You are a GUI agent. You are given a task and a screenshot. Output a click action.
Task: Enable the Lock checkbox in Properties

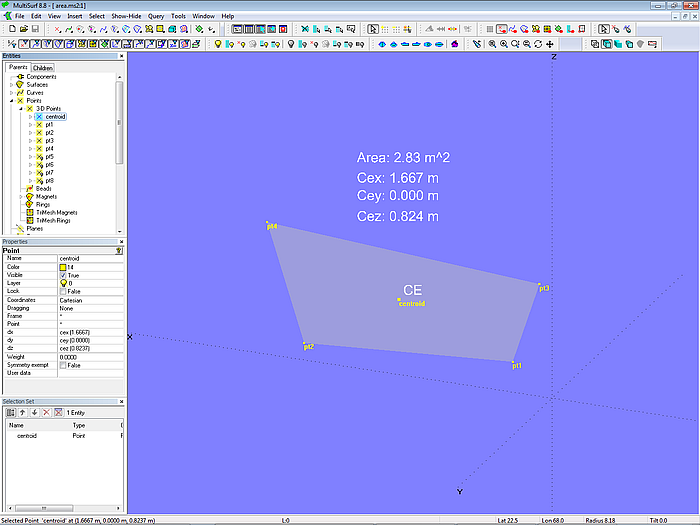click(x=64, y=291)
